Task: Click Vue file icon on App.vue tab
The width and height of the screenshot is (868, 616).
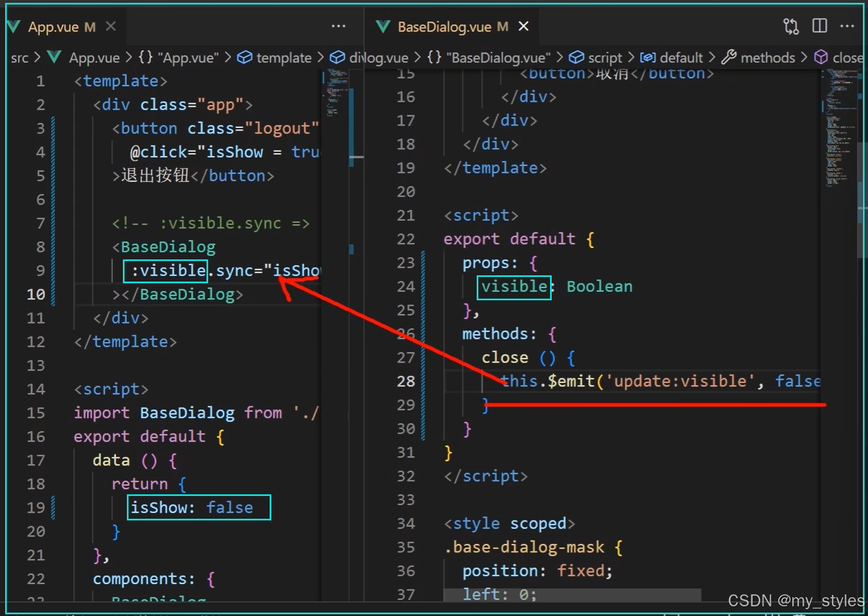Action: 14,27
